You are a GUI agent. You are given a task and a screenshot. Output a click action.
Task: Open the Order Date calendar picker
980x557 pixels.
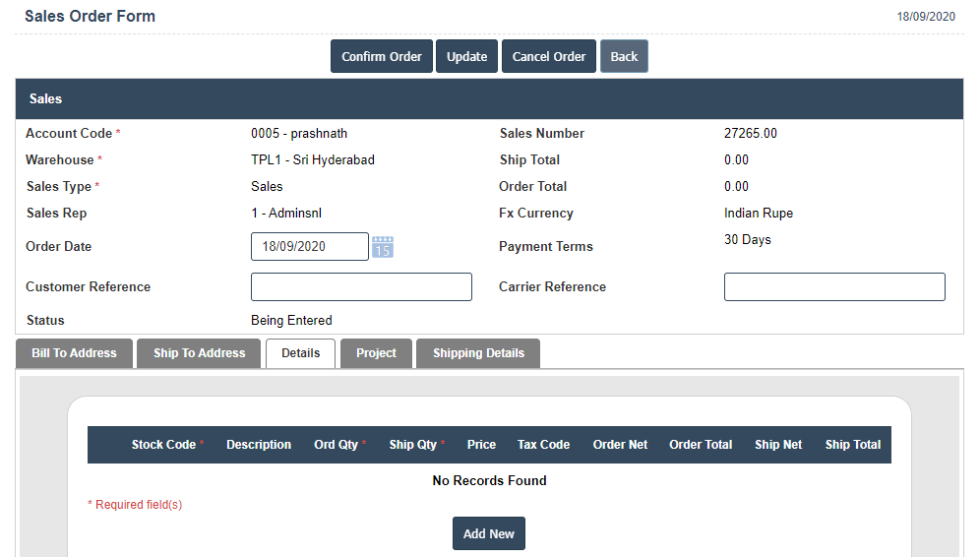383,247
